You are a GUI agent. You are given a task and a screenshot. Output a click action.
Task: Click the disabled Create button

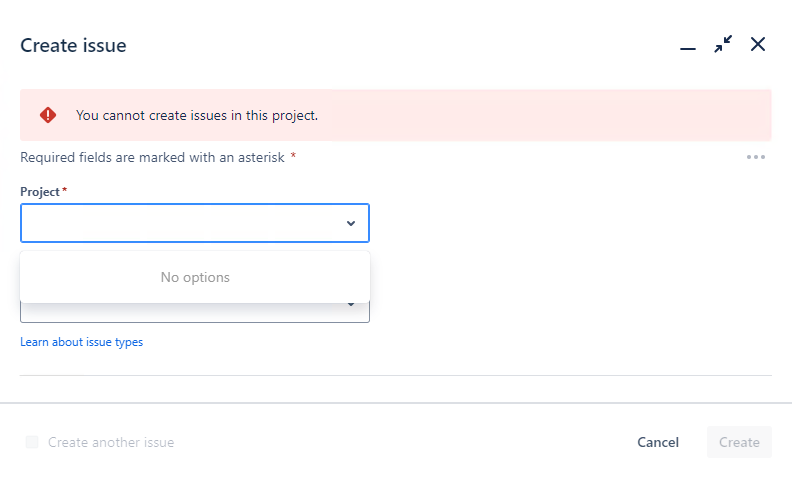tap(739, 442)
